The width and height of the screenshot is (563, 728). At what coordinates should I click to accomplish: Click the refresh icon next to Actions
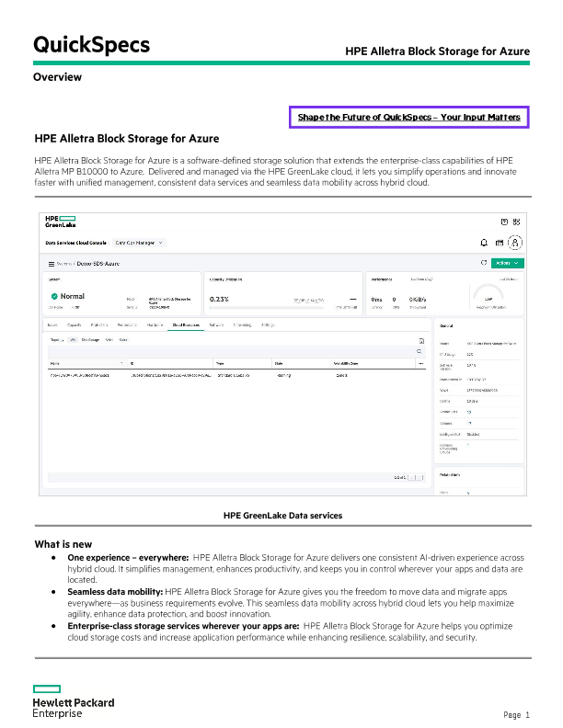(484, 263)
